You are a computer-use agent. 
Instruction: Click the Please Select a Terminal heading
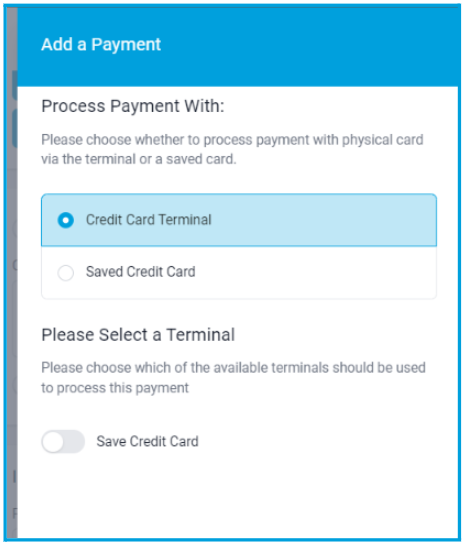[138, 335]
